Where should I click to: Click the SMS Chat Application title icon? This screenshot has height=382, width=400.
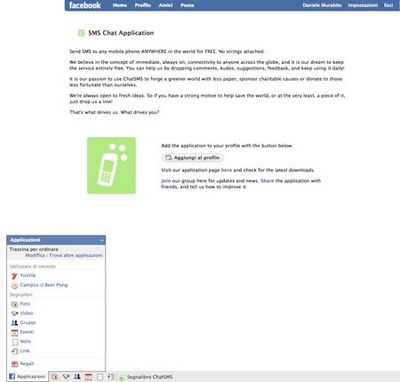click(81, 33)
